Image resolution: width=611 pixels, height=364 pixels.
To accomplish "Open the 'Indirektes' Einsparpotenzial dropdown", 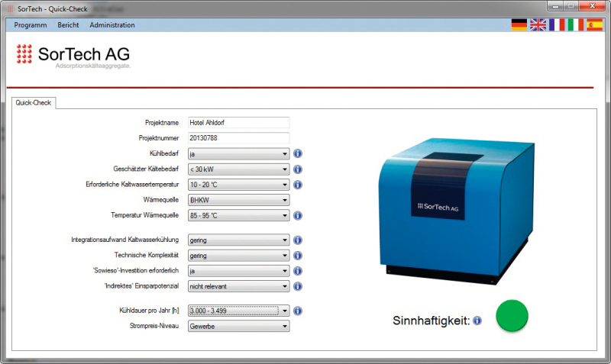I will pos(238,286).
